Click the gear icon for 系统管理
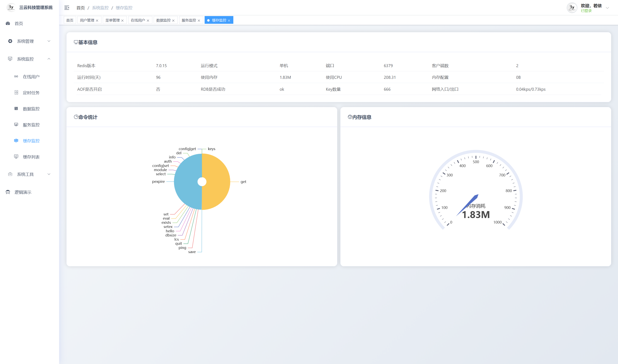Screen dimensions: 618x364 [x=10, y=41]
